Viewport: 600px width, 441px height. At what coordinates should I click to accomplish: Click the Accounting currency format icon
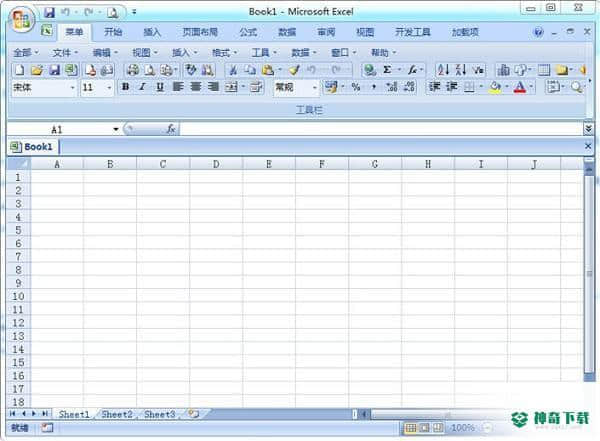331,87
